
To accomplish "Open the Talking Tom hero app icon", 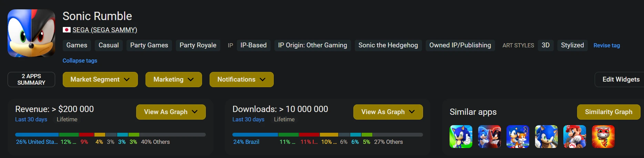I will (603, 137).
